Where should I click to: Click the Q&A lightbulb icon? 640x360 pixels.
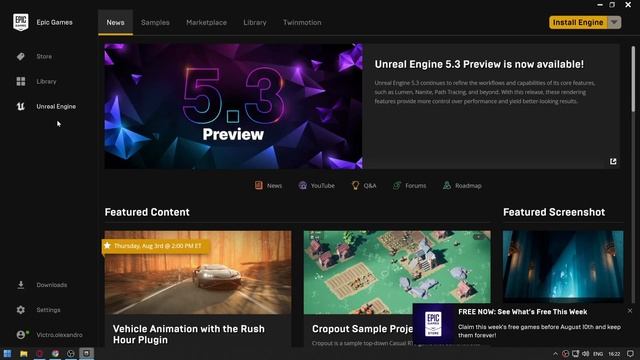point(355,185)
